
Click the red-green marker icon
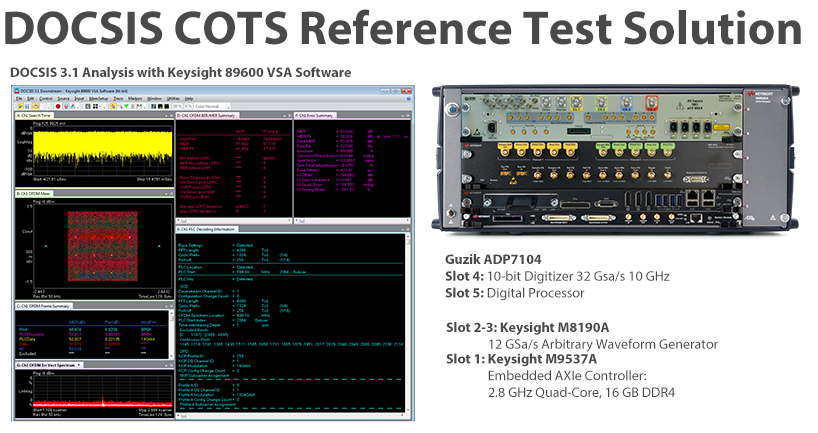(x=139, y=106)
